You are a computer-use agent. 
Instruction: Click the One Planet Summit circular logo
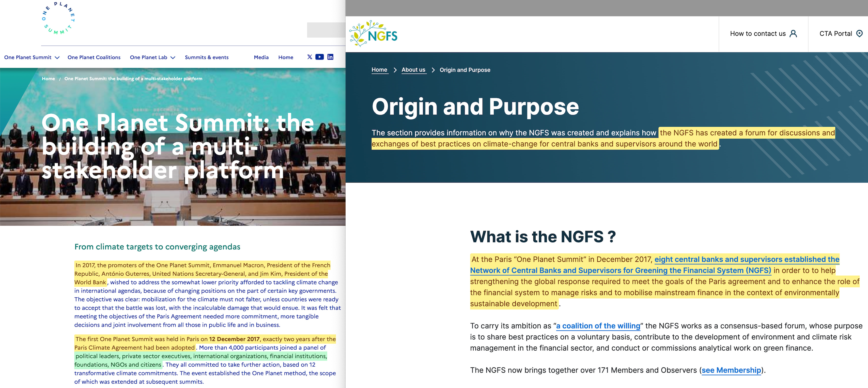coord(58,18)
